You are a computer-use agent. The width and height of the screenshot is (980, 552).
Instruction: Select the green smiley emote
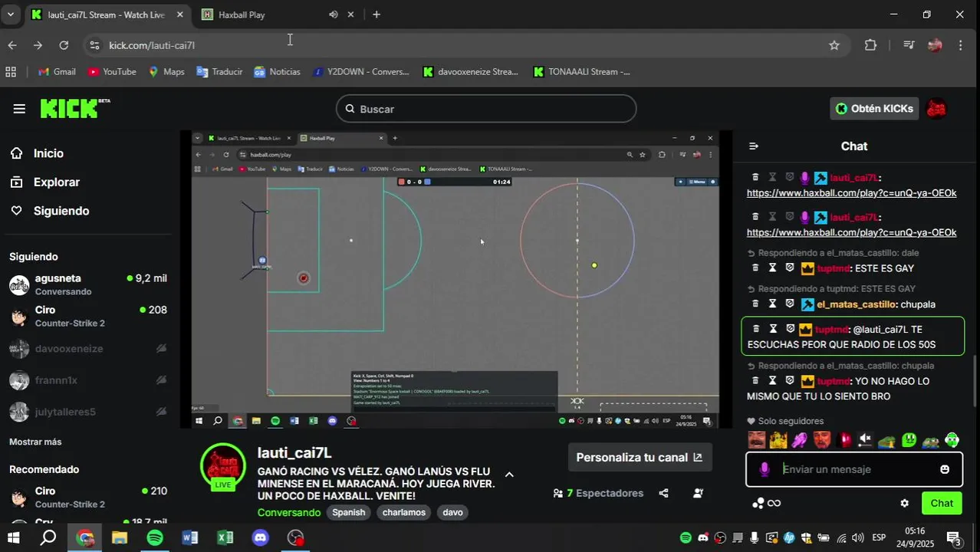click(x=909, y=440)
